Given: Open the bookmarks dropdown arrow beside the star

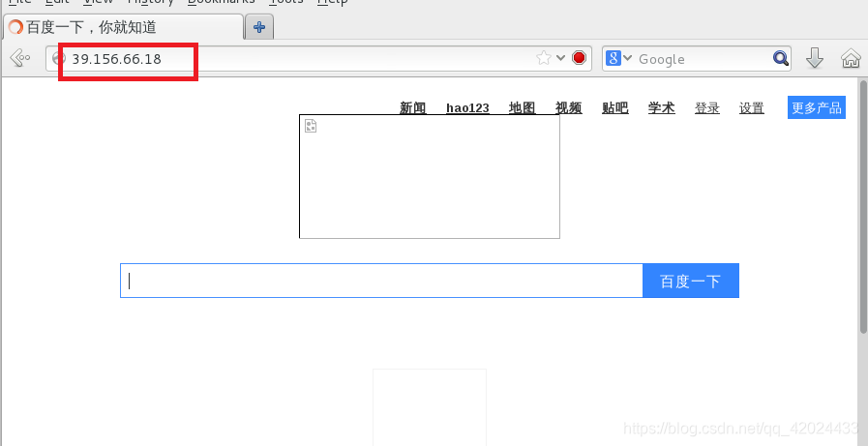Looking at the screenshot, I should click(x=561, y=57).
